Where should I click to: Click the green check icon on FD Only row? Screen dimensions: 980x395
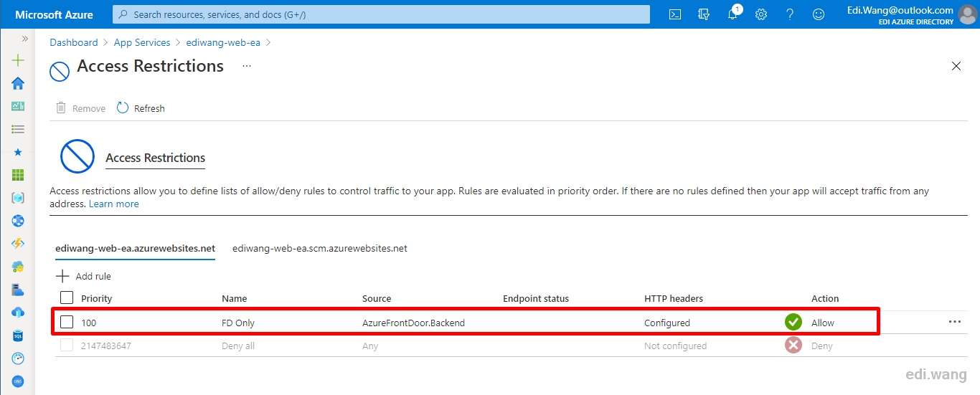tap(793, 322)
